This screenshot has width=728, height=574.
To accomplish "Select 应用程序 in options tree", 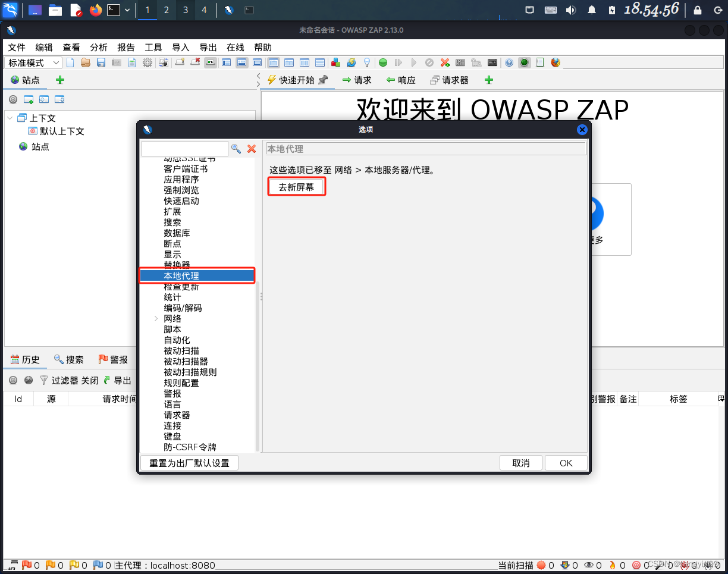I will point(181,180).
